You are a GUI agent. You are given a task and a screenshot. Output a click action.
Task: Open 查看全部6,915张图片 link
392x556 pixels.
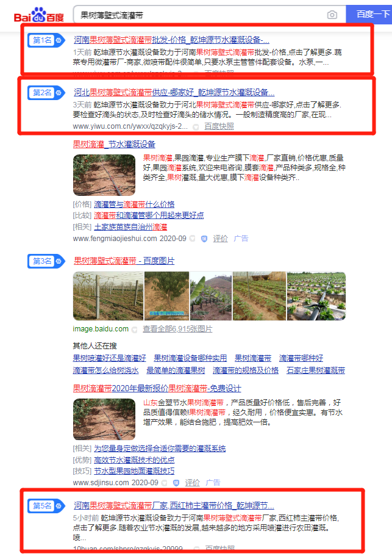pos(177,329)
